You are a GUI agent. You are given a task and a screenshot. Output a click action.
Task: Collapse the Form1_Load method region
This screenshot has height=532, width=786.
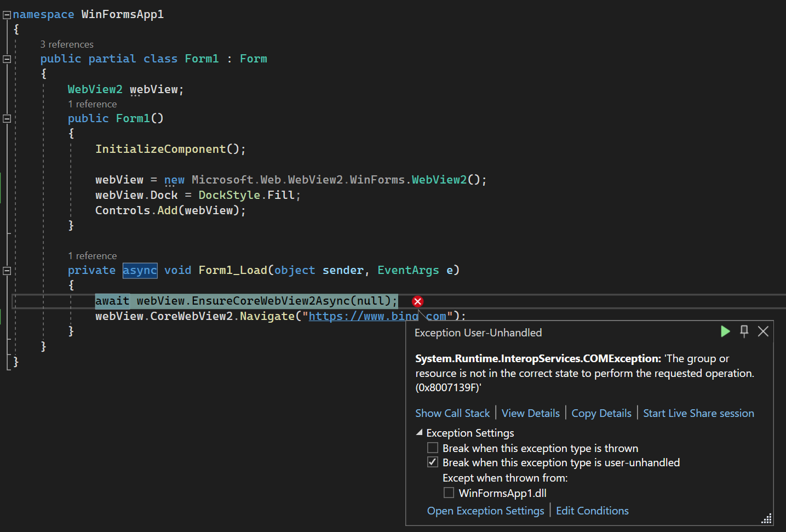[7, 271]
